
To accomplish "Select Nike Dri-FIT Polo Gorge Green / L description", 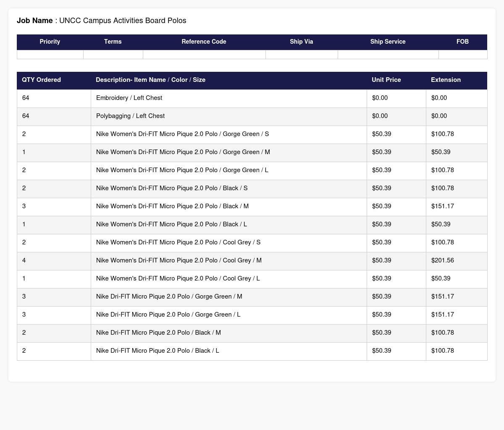I will (168, 315).
